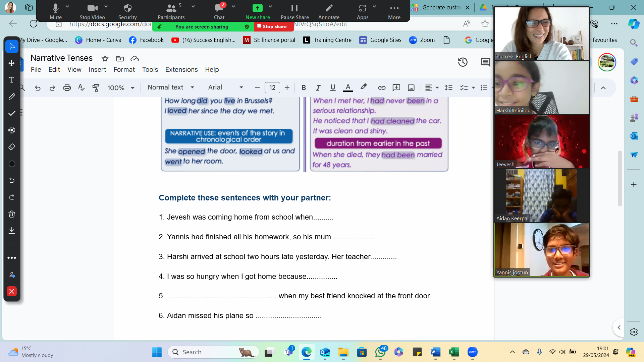Open the Arial font dropdown
Viewport: 644px width, 362px height.
[x=225, y=87]
